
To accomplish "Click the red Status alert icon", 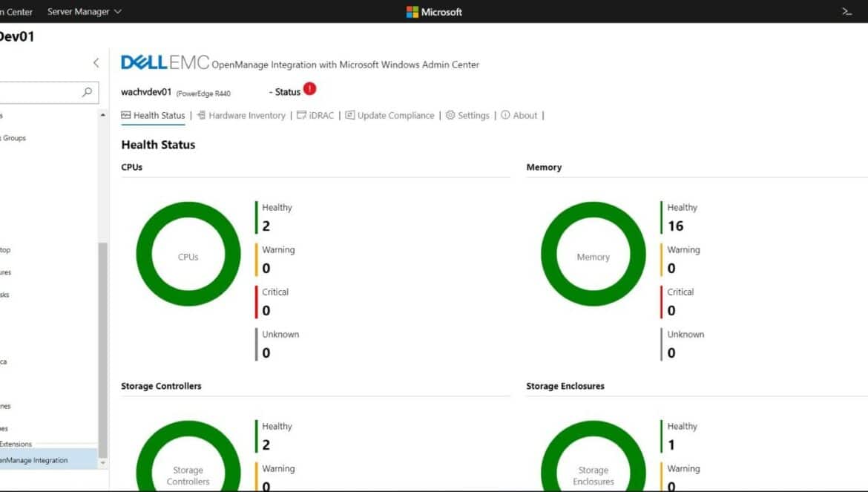I will 309,88.
